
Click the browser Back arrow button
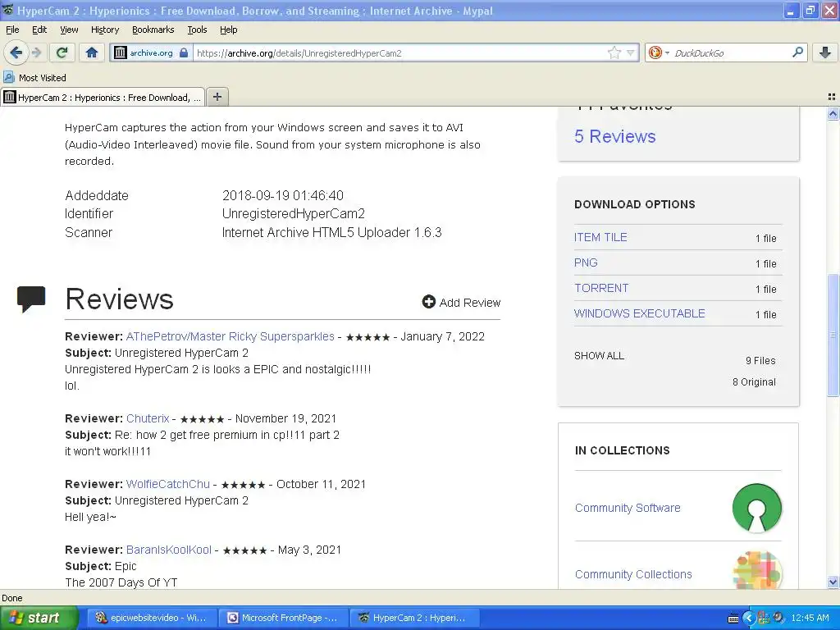[16, 52]
